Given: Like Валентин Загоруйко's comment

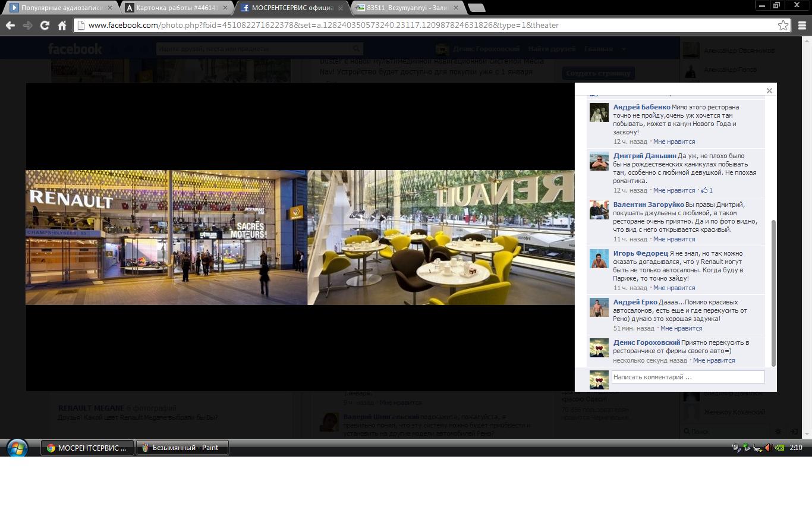Looking at the screenshot, I should pyautogui.click(x=673, y=239).
